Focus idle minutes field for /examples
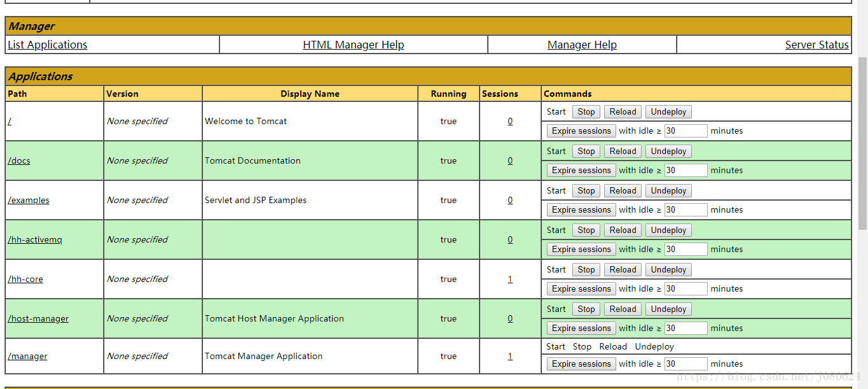This screenshot has width=868, height=389. tap(685, 210)
